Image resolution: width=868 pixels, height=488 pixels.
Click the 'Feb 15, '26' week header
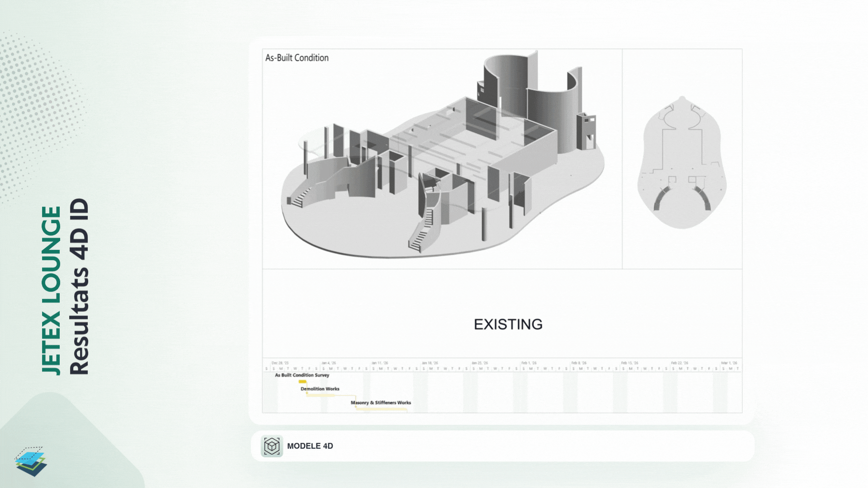[630, 363]
